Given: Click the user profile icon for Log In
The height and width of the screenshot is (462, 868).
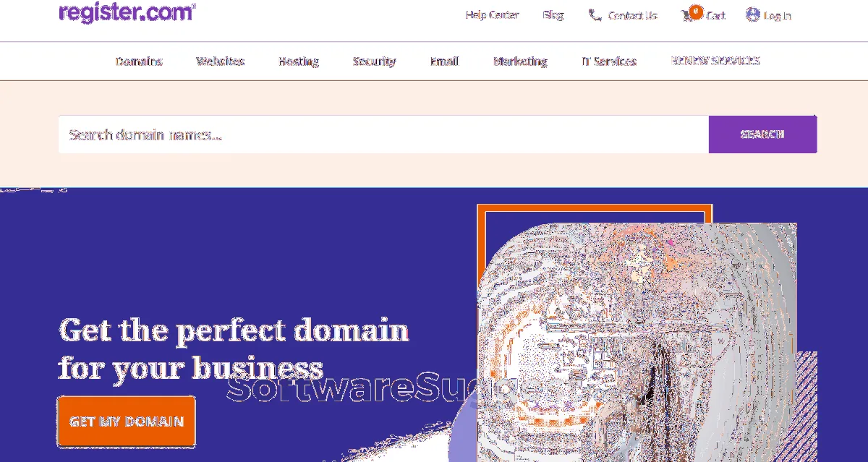Looking at the screenshot, I should [752, 14].
